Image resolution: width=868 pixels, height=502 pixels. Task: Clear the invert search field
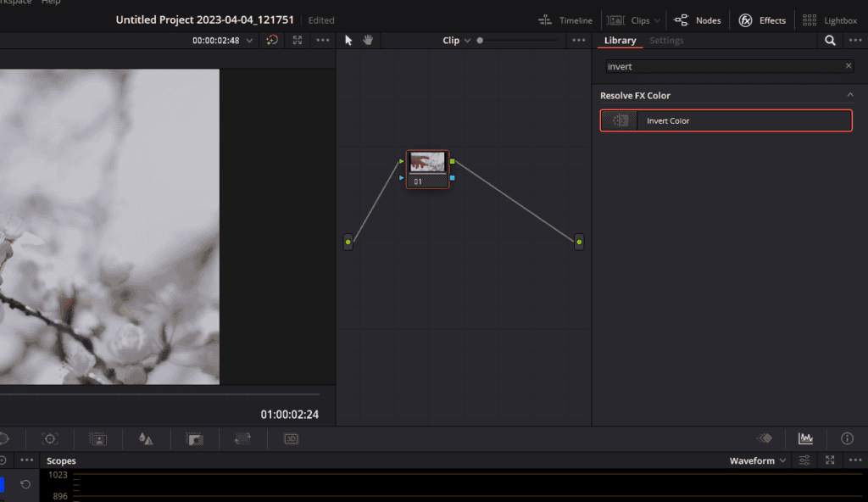pos(848,66)
